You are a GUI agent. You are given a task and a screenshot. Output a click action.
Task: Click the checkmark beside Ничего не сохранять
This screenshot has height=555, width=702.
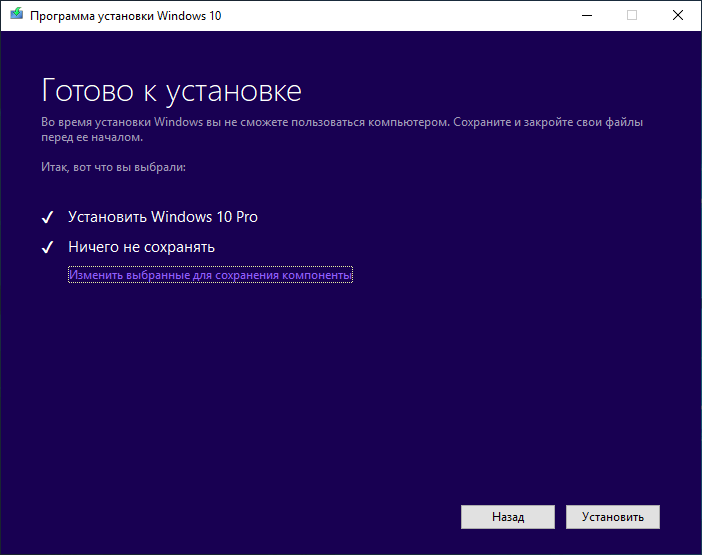[x=47, y=247]
